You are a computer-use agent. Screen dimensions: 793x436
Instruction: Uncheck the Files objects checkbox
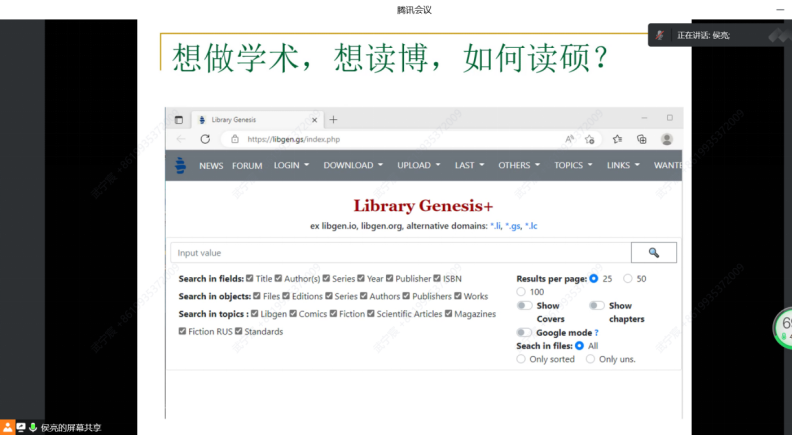(257, 296)
